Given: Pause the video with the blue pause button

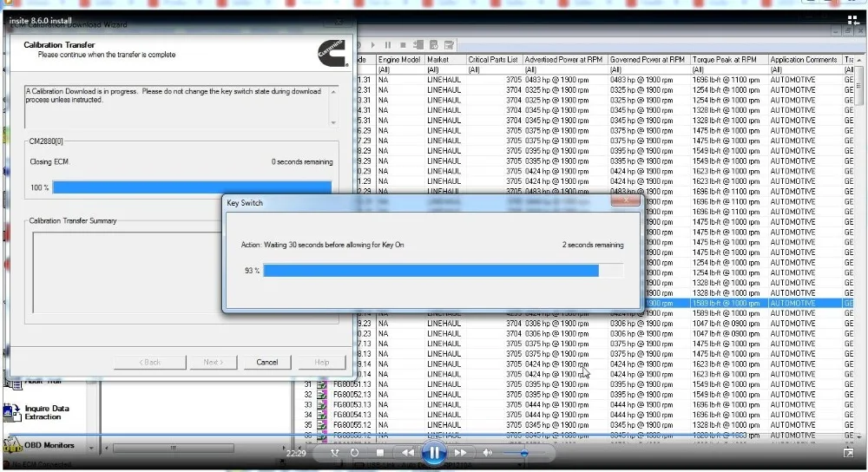Looking at the screenshot, I should [433, 453].
